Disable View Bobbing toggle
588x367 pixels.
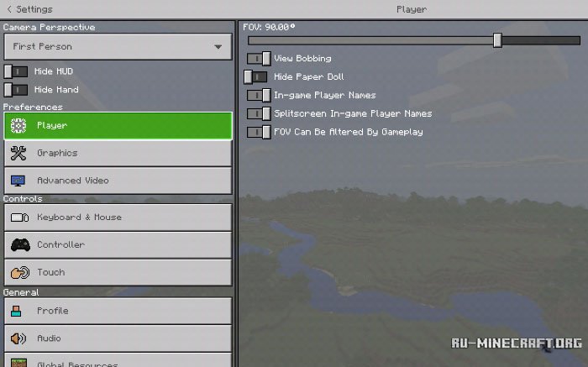259,59
